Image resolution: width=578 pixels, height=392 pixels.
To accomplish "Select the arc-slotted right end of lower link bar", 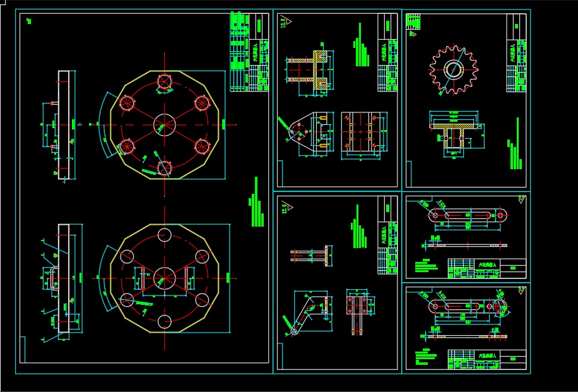I will 500,306.
